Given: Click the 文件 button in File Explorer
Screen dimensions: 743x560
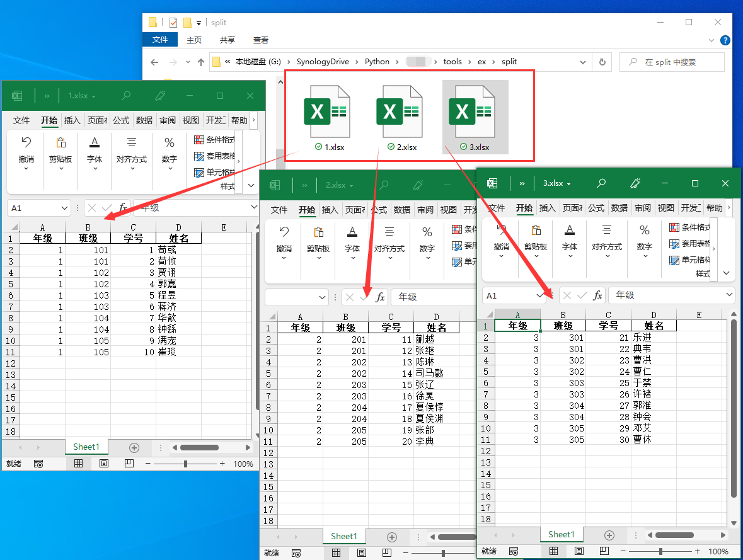Looking at the screenshot, I should (x=160, y=40).
